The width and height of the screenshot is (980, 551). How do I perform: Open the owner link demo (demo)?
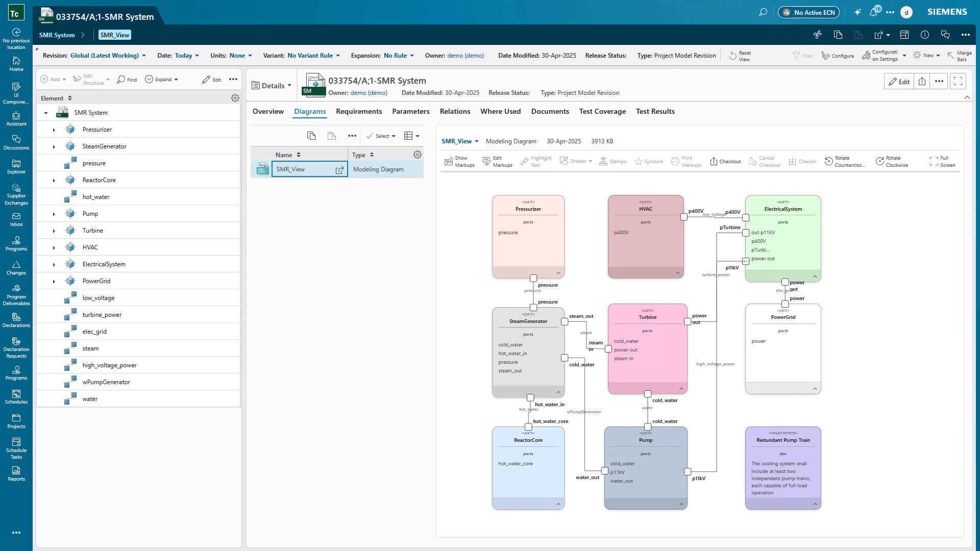(369, 93)
